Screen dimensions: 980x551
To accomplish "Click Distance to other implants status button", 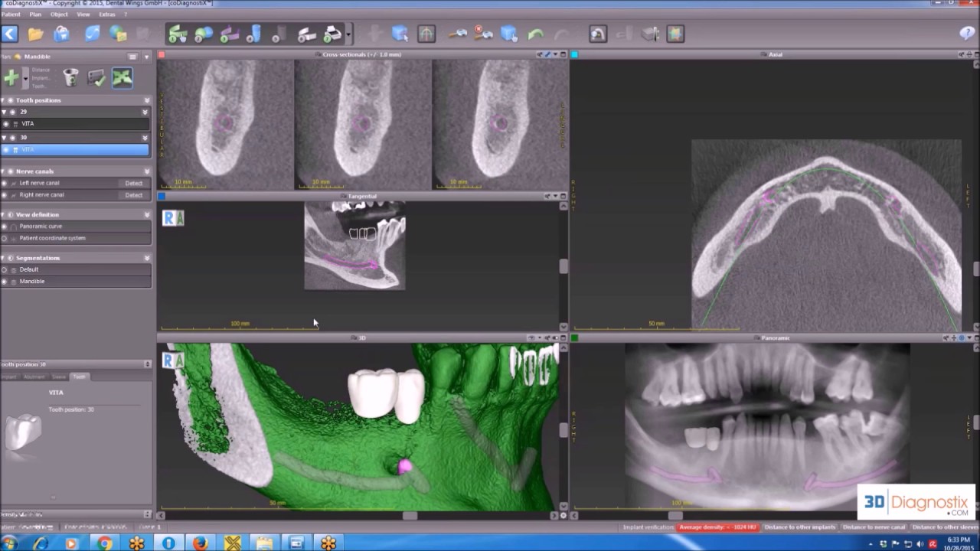I will click(x=799, y=527).
